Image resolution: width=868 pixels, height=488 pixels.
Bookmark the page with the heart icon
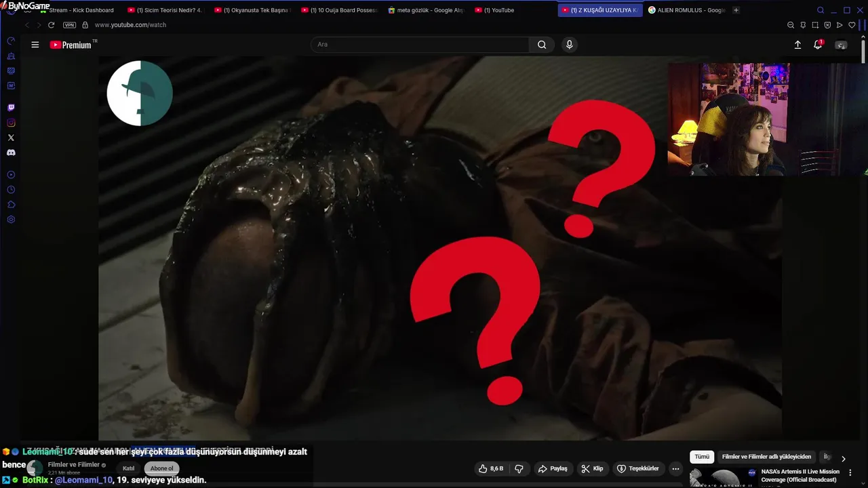tap(852, 25)
